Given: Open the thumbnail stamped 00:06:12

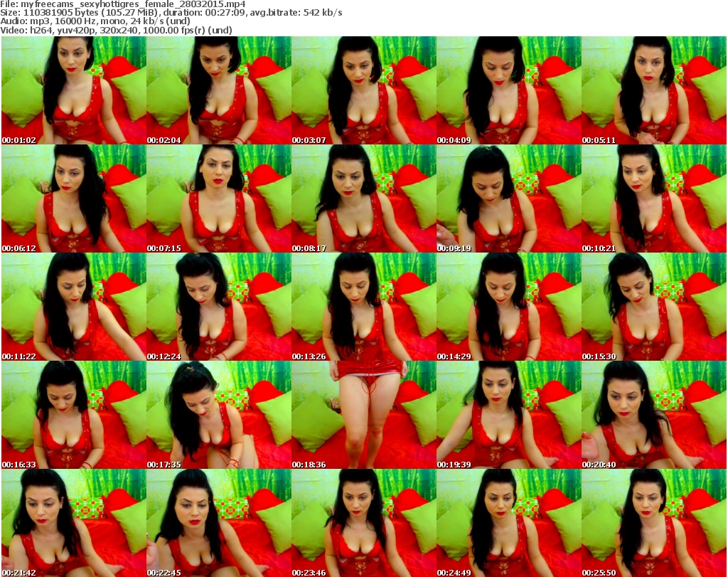Looking at the screenshot, I should (74, 198).
